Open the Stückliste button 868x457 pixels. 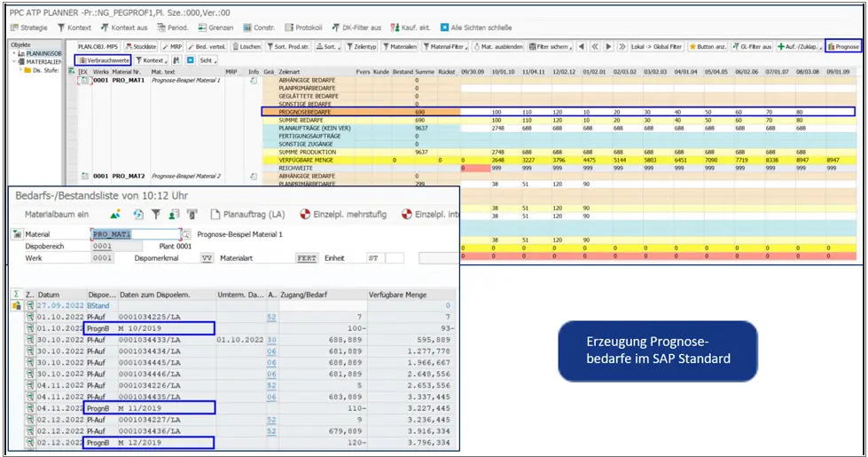click(x=141, y=46)
